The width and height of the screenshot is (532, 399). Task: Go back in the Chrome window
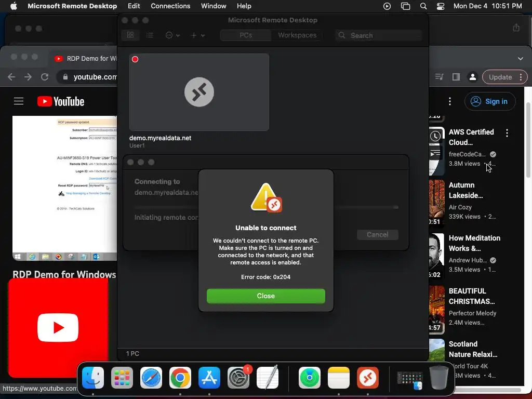click(11, 77)
